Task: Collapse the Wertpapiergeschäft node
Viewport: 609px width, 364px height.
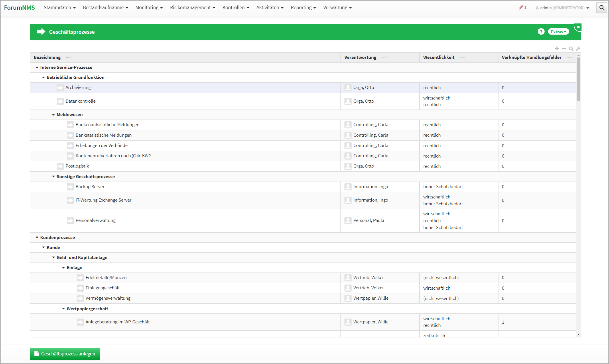Action: pyautogui.click(x=64, y=309)
